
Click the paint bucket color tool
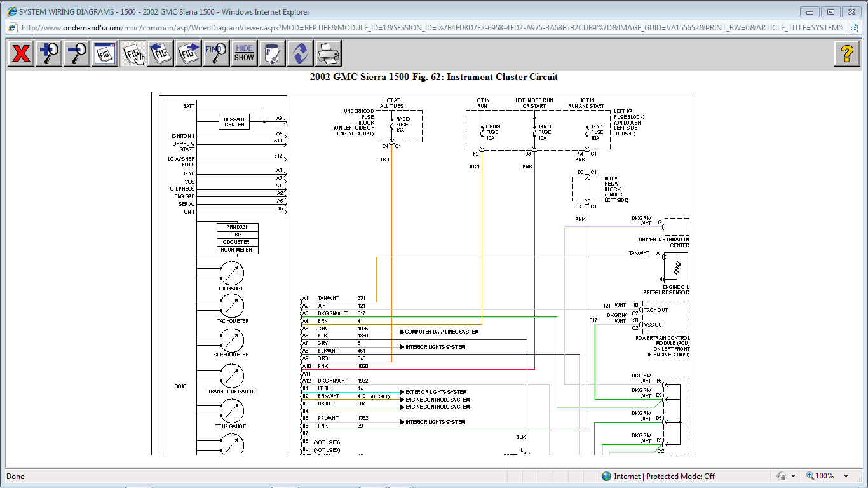tap(272, 53)
